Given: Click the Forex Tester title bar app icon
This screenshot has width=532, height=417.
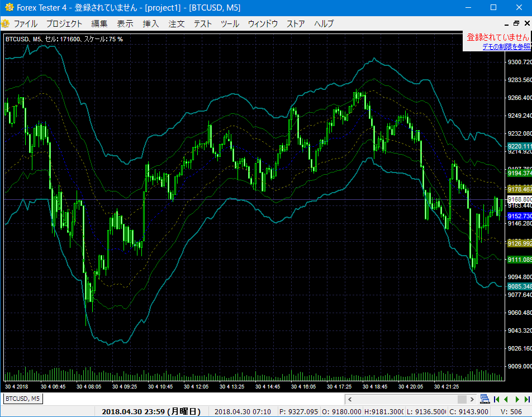Looking at the screenshot, I should pos(9,7).
